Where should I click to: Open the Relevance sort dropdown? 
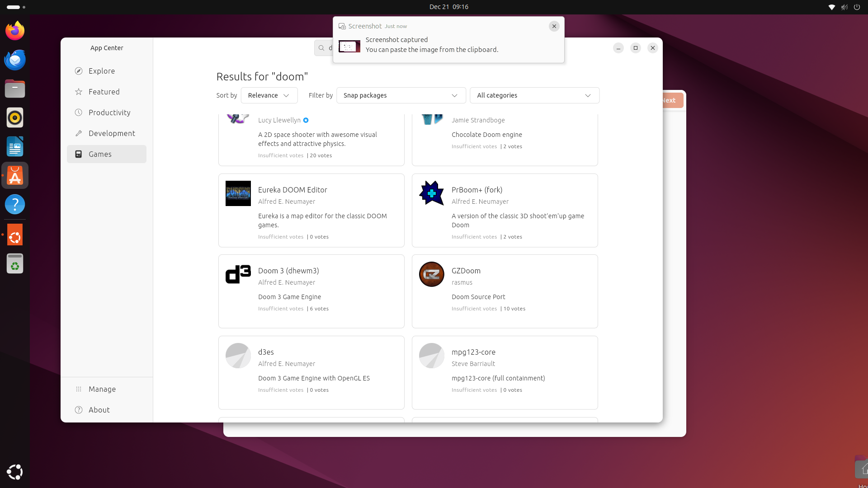click(269, 95)
